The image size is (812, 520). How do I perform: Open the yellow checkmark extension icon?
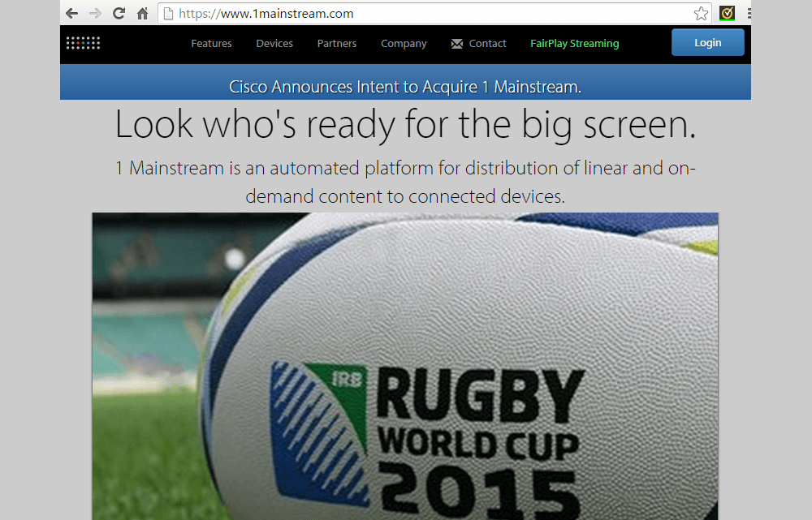tap(728, 13)
